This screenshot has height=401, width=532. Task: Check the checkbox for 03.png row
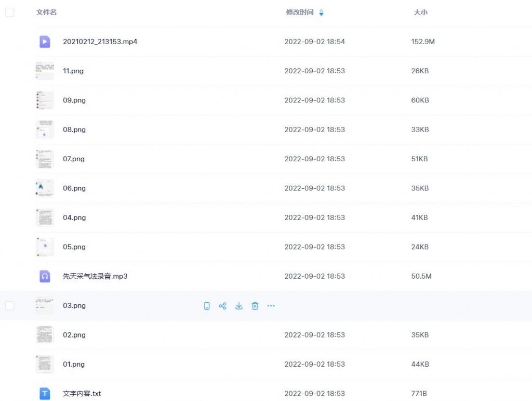click(x=9, y=306)
